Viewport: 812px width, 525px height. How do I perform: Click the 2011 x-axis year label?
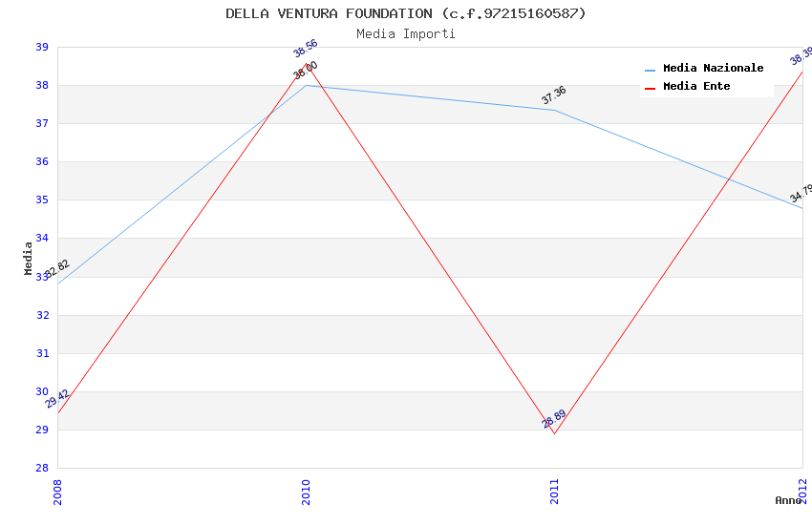click(x=554, y=491)
